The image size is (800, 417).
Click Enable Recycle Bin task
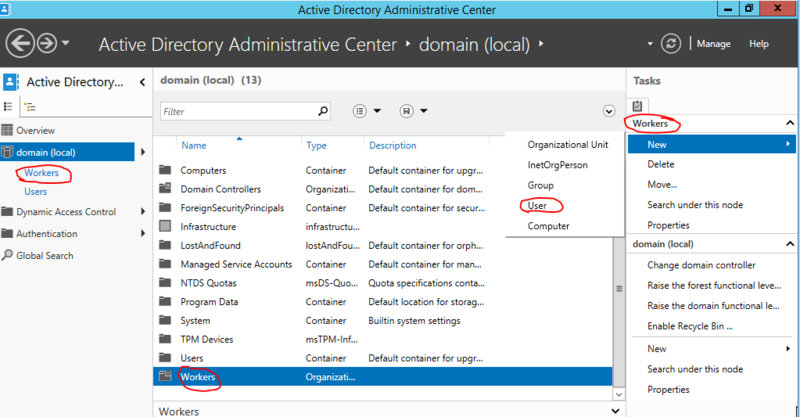[690, 326]
